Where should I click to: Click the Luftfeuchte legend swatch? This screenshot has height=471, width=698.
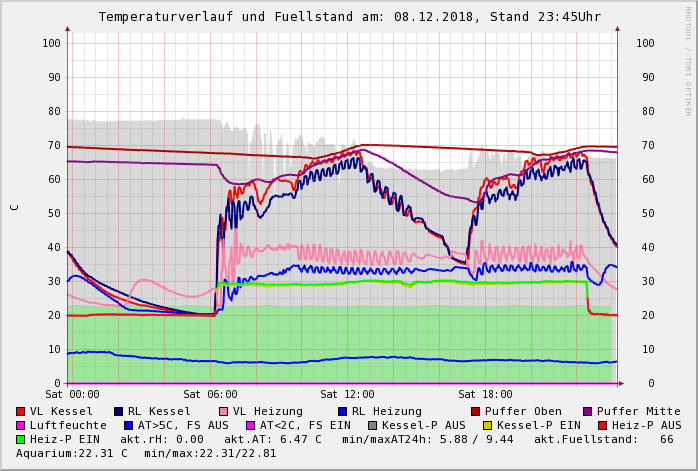pyautogui.click(x=21, y=425)
